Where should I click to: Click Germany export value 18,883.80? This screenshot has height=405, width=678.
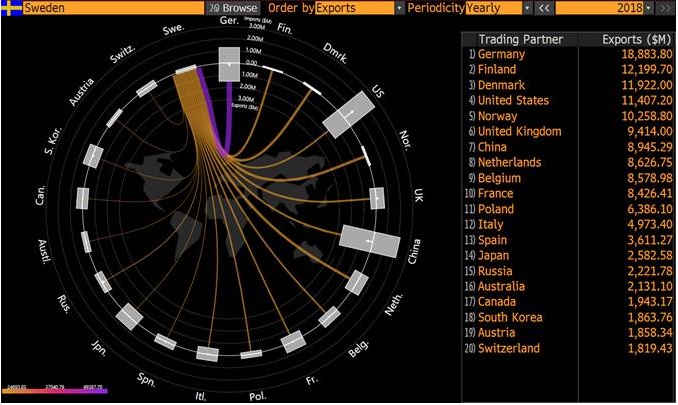pos(647,54)
